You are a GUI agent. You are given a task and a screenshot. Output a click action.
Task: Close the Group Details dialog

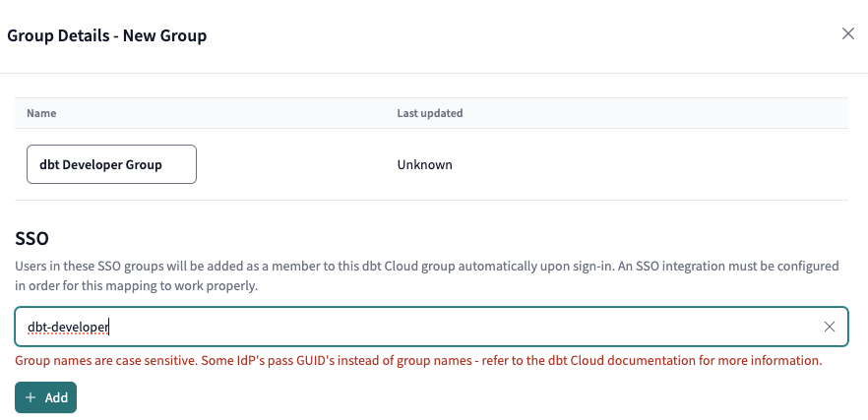pos(847,33)
